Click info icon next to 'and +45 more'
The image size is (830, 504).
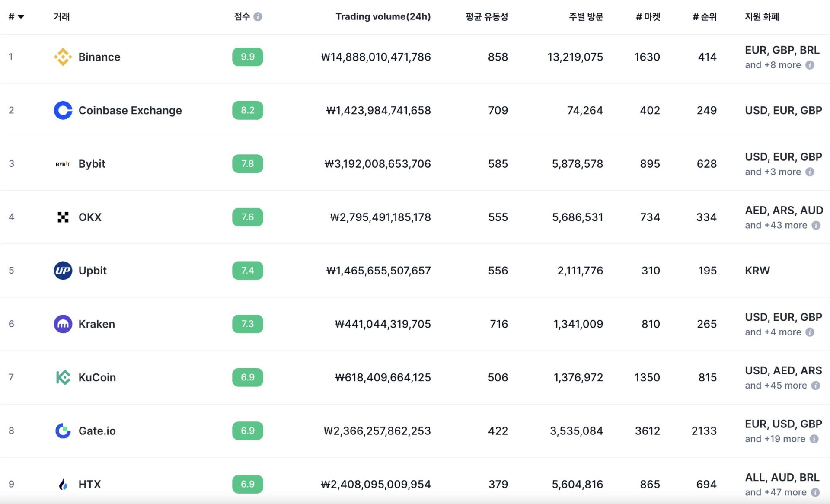click(x=815, y=386)
